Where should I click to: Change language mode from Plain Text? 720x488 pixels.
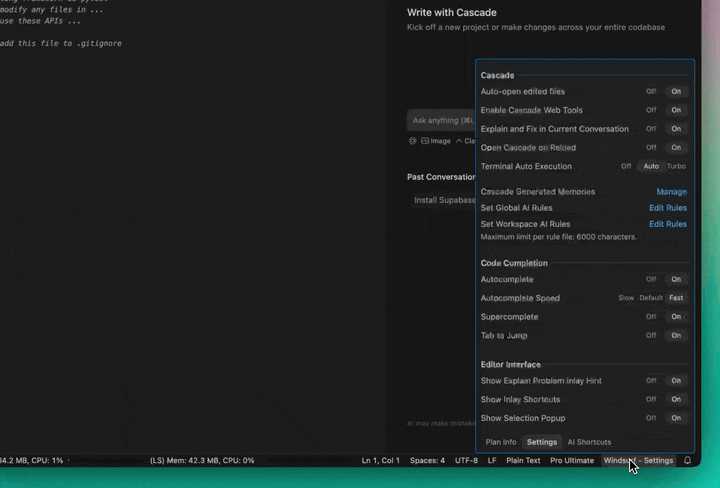[523, 460]
